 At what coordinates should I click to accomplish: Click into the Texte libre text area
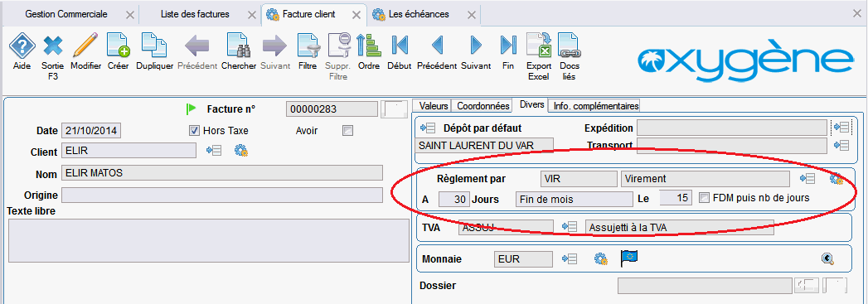(208, 240)
